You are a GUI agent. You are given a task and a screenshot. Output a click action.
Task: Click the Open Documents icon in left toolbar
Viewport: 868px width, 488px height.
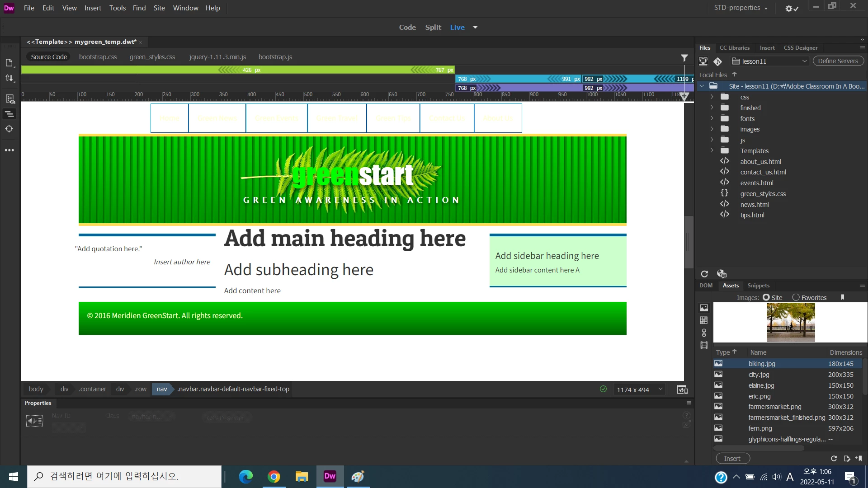click(x=9, y=63)
